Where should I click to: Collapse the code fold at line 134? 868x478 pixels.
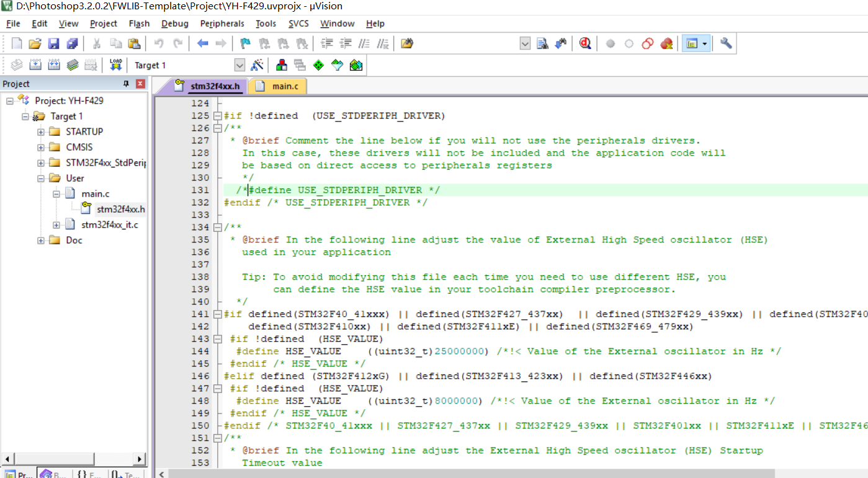[x=217, y=228]
